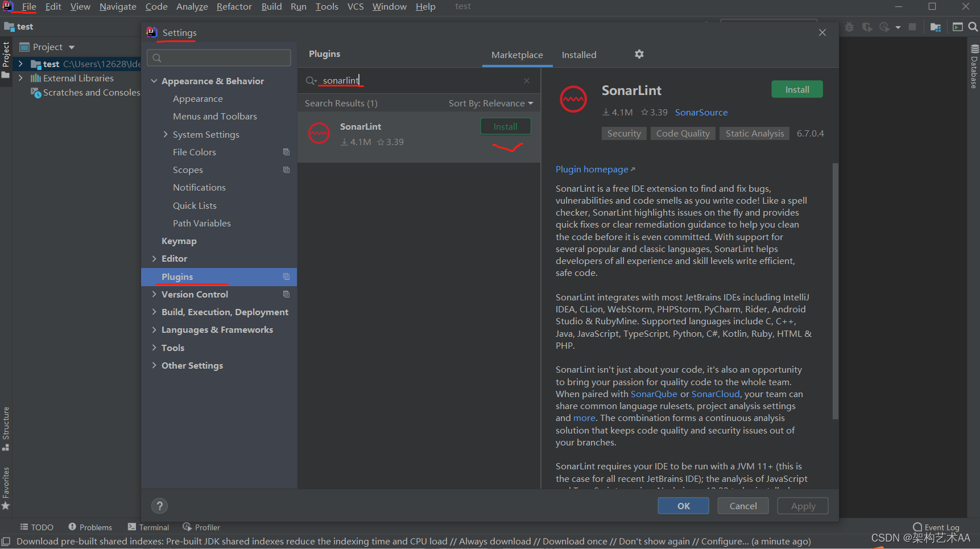Open the VCS menu
The image size is (980, 549).
[x=355, y=6]
